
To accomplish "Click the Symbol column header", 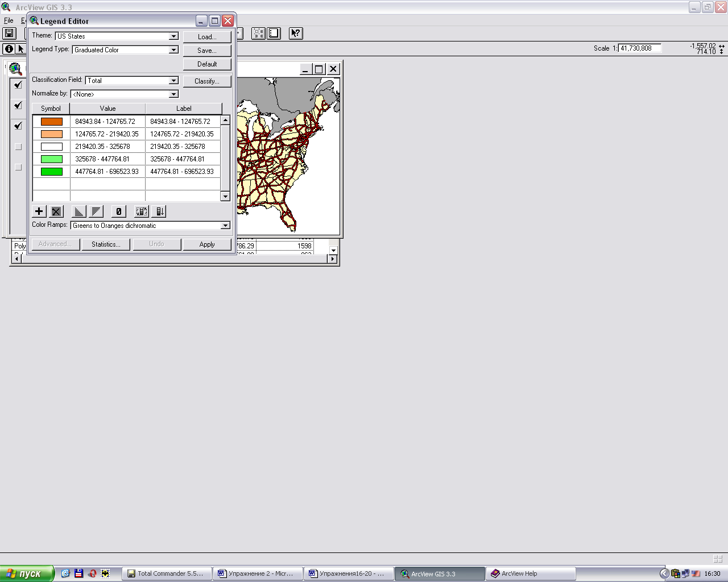I will [51, 109].
